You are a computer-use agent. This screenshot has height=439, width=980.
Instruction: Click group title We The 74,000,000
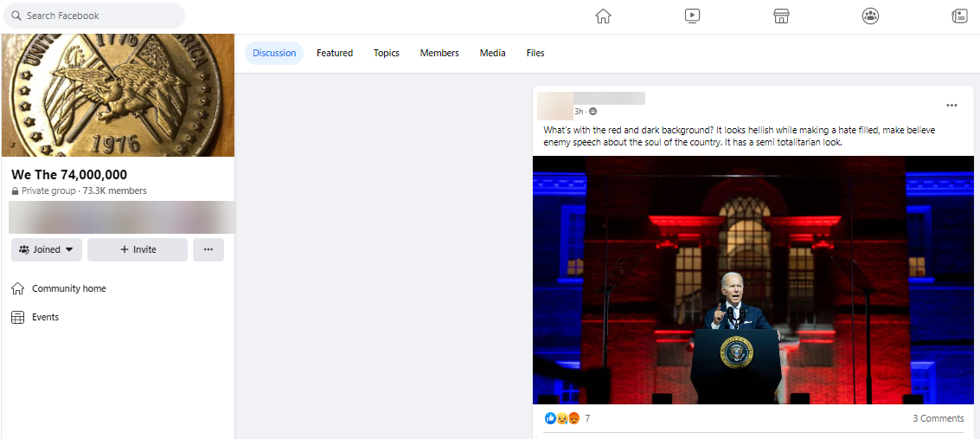pos(68,175)
